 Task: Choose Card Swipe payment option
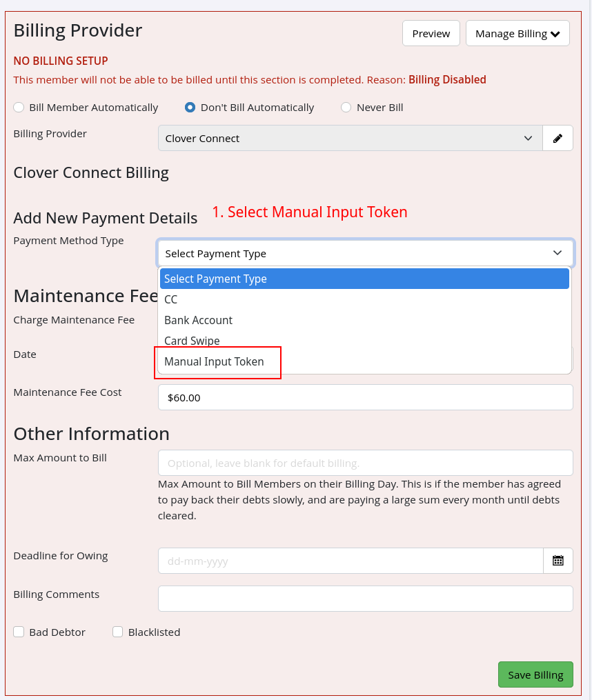[x=192, y=341]
